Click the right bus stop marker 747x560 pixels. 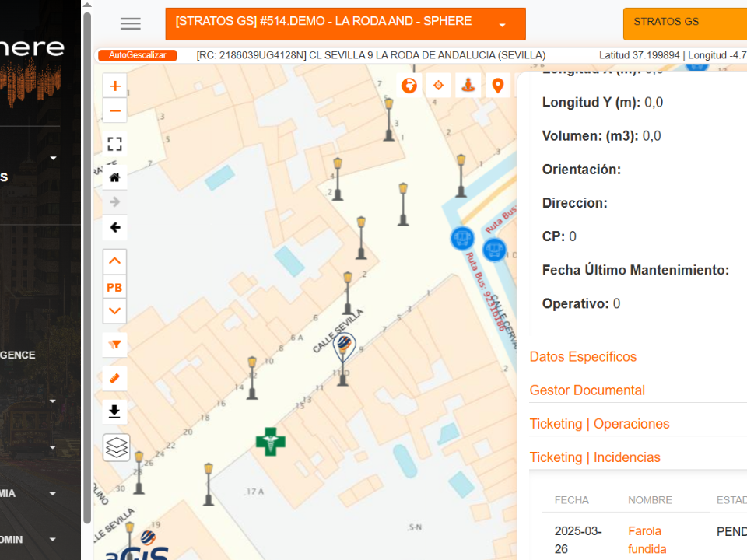click(x=494, y=250)
